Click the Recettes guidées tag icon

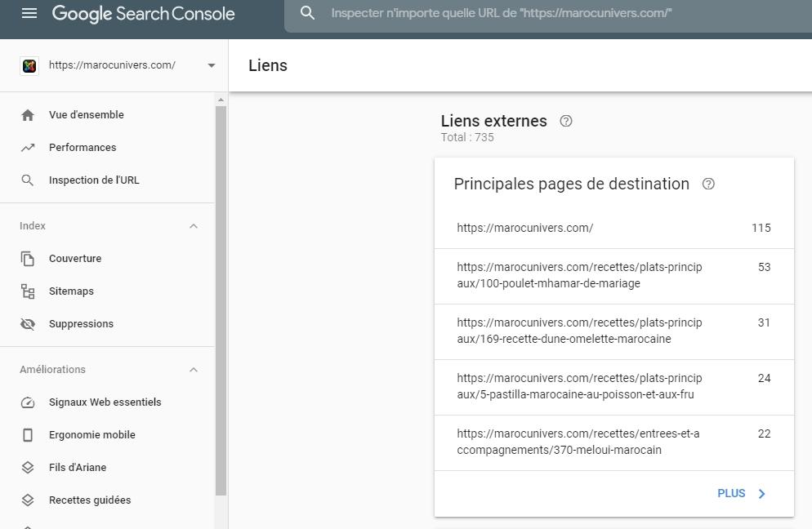point(27,500)
